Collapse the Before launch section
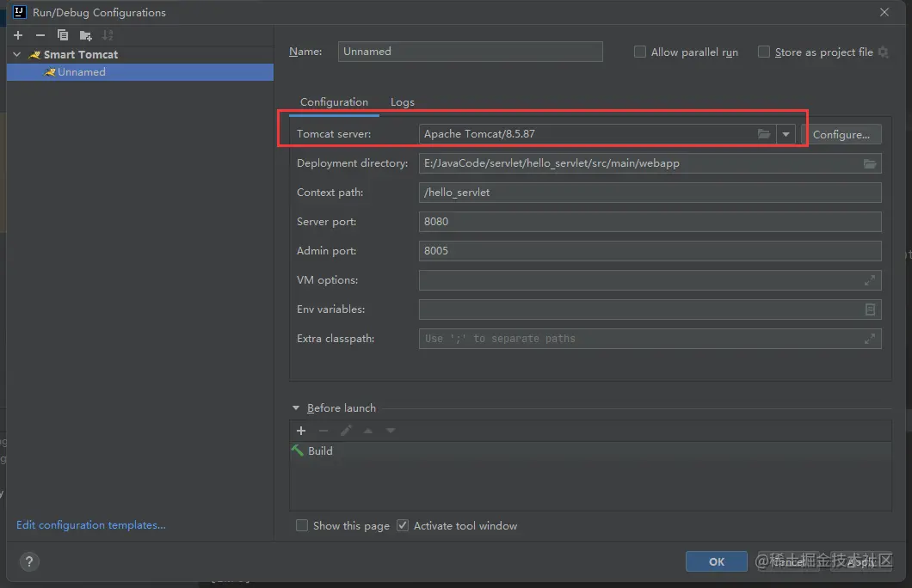This screenshot has width=912, height=588. coord(295,408)
